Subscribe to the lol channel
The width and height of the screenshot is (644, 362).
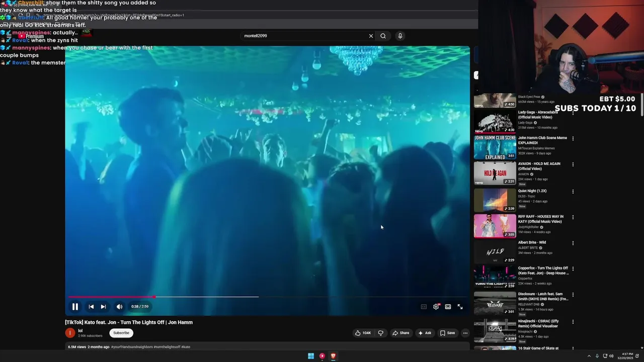(x=121, y=333)
